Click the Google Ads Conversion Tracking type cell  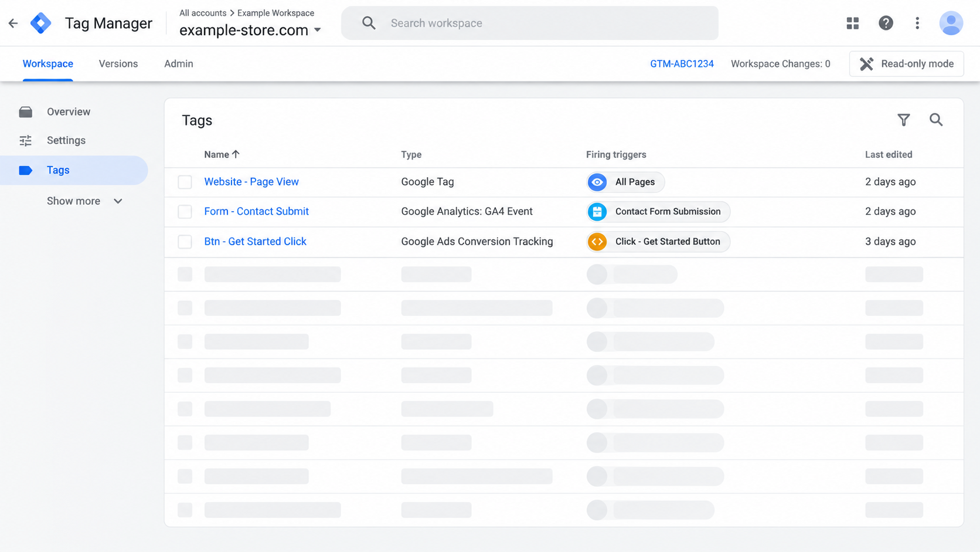tap(477, 242)
